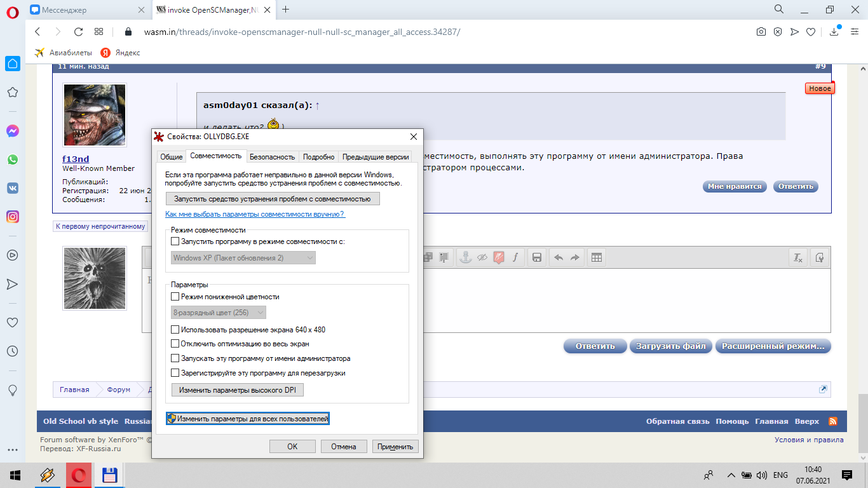Click the insert table icon in editor
868x488 pixels.
pos(596,257)
